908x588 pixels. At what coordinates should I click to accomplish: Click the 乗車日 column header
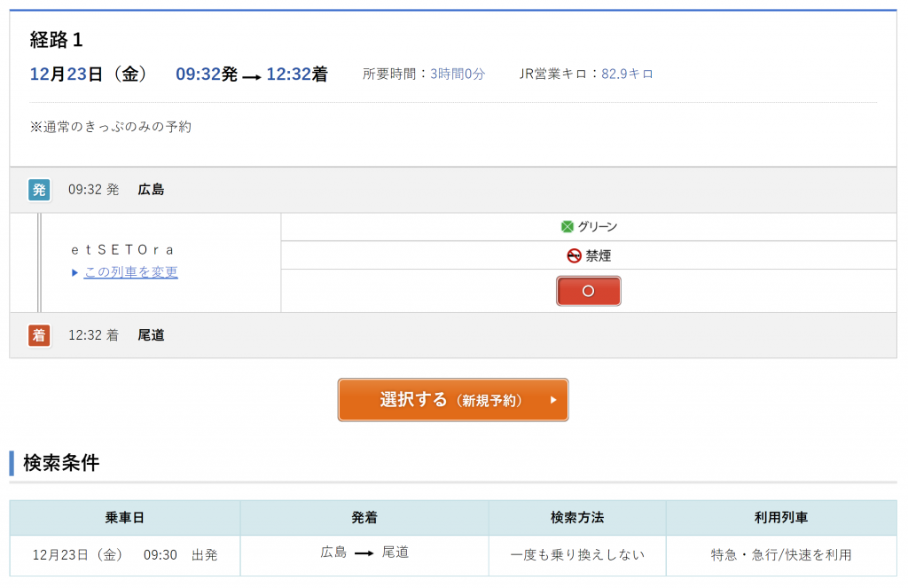point(125,518)
